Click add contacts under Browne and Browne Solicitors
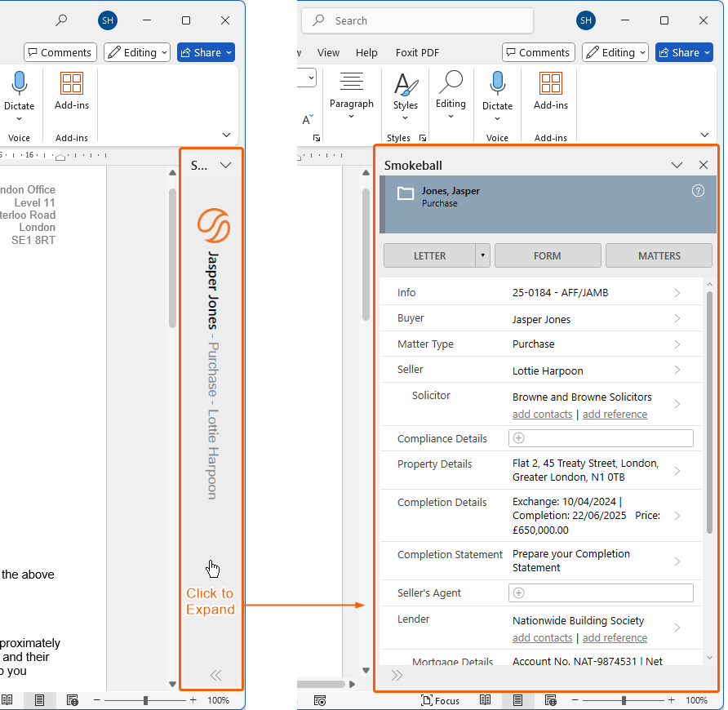This screenshot has height=710, width=728. pyautogui.click(x=542, y=415)
